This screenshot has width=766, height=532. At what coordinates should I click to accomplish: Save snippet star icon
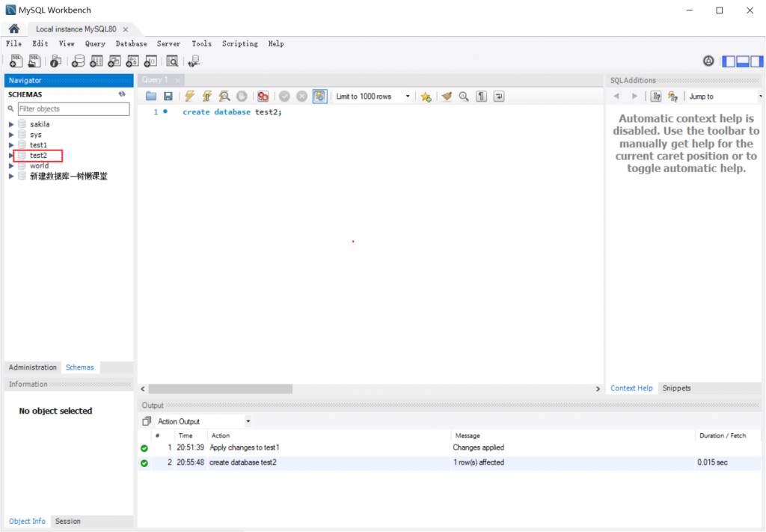(426, 97)
